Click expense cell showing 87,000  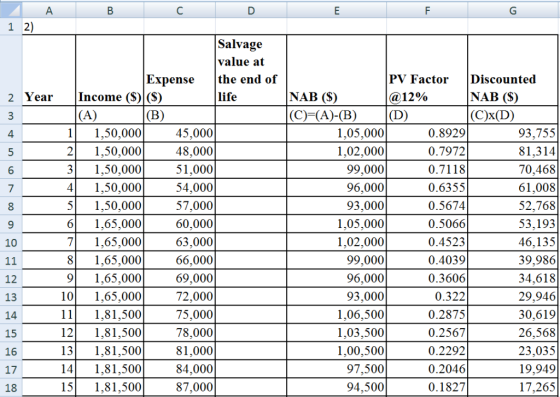pos(180,387)
